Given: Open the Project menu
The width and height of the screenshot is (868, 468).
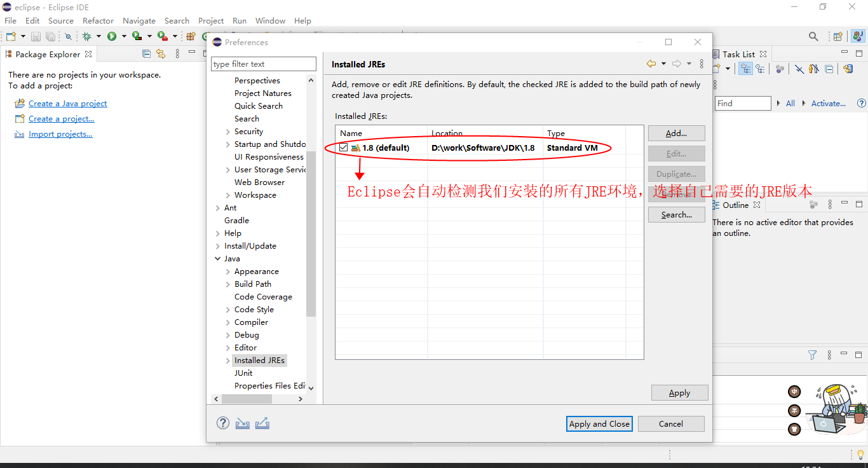Looking at the screenshot, I should (x=211, y=20).
